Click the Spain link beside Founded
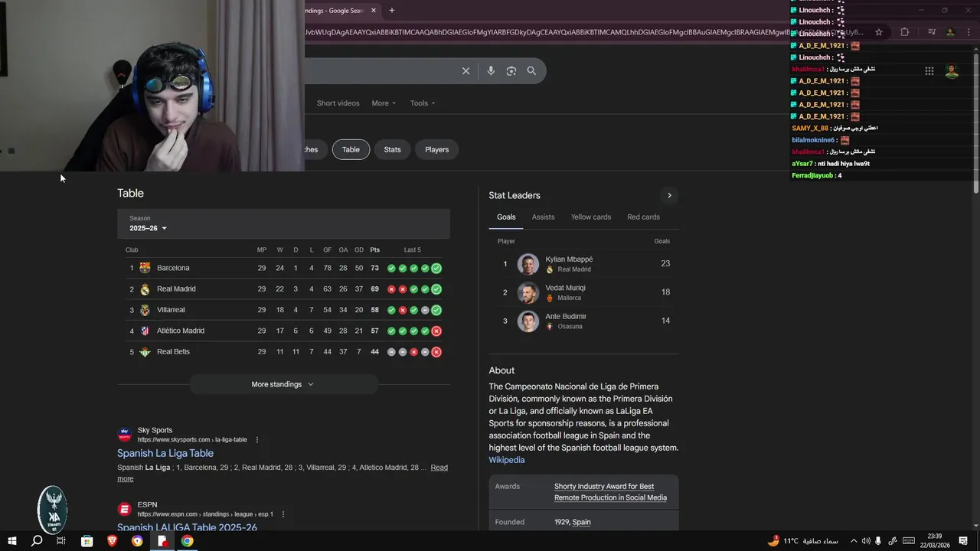The image size is (980, 551). pos(582,522)
